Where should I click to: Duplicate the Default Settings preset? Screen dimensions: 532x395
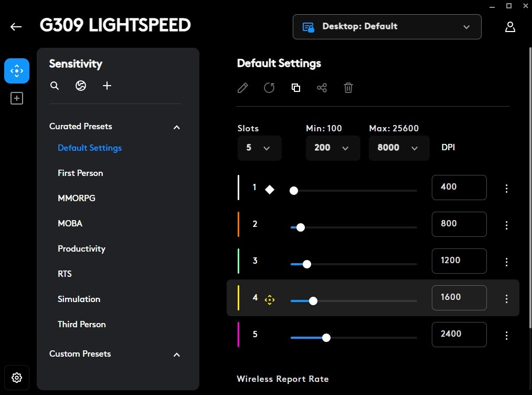coord(295,88)
